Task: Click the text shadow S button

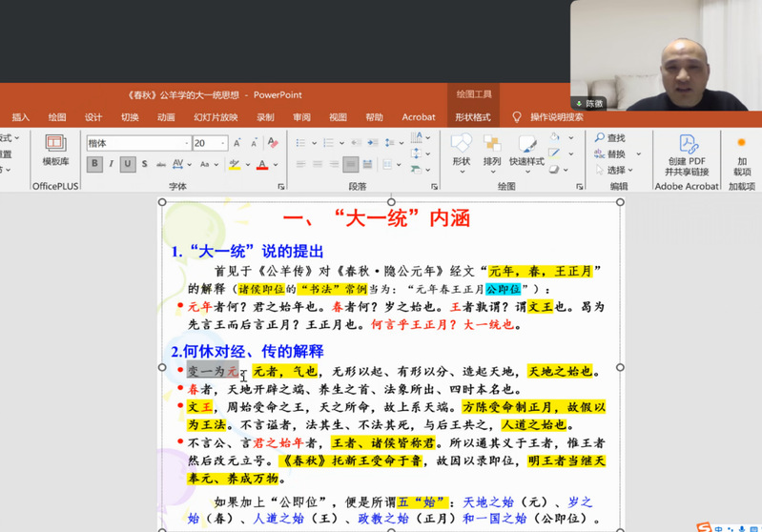Action: tap(145, 164)
